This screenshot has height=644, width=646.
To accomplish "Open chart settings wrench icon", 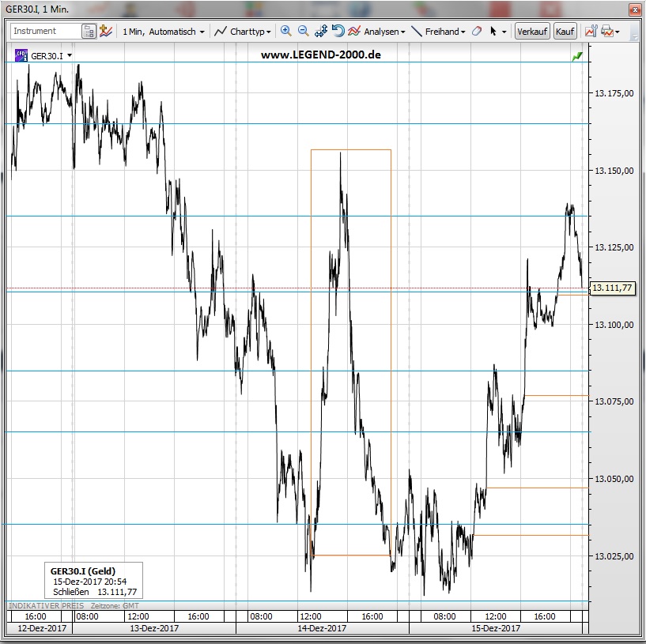I will [x=590, y=32].
